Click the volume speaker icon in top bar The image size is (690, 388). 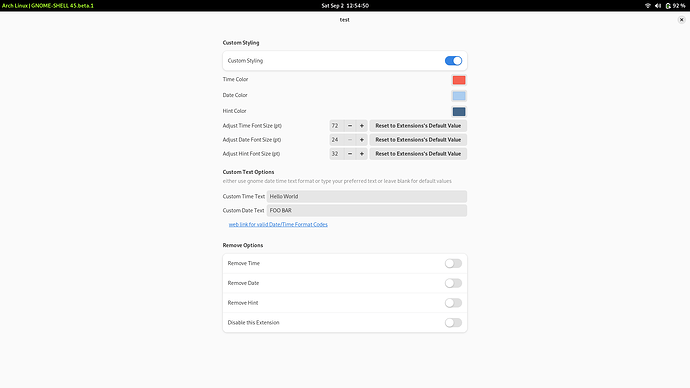tap(658, 6)
